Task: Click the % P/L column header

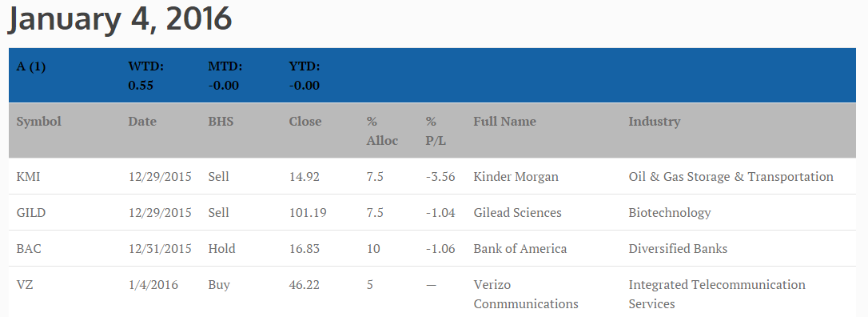Action: (x=436, y=130)
